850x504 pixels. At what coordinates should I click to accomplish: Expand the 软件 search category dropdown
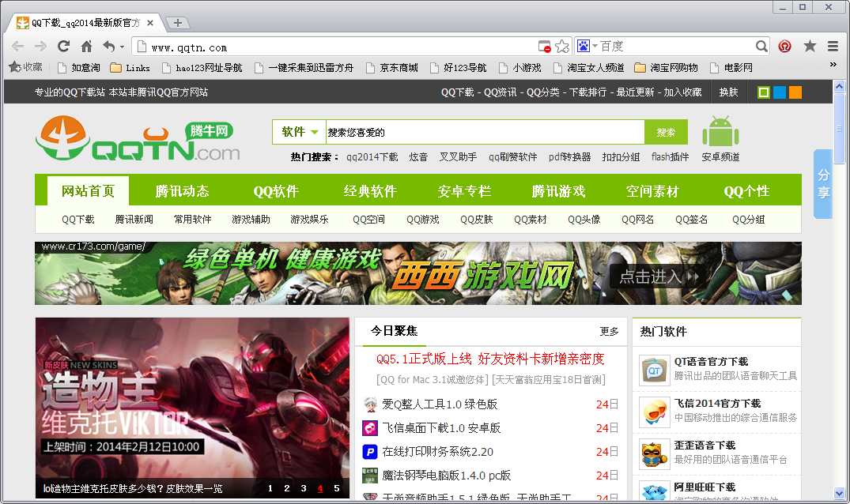(x=299, y=132)
